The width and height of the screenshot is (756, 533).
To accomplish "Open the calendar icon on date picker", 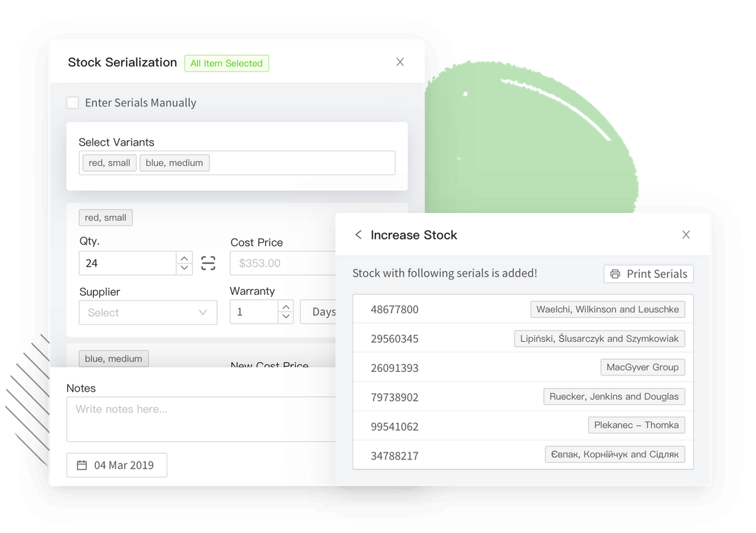I will click(82, 464).
